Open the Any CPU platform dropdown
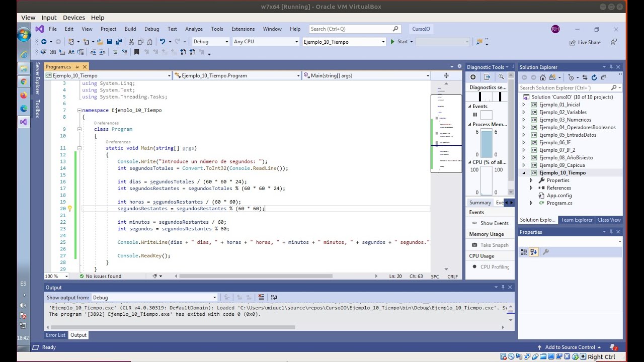644x362 pixels. pyautogui.click(x=266, y=42)
